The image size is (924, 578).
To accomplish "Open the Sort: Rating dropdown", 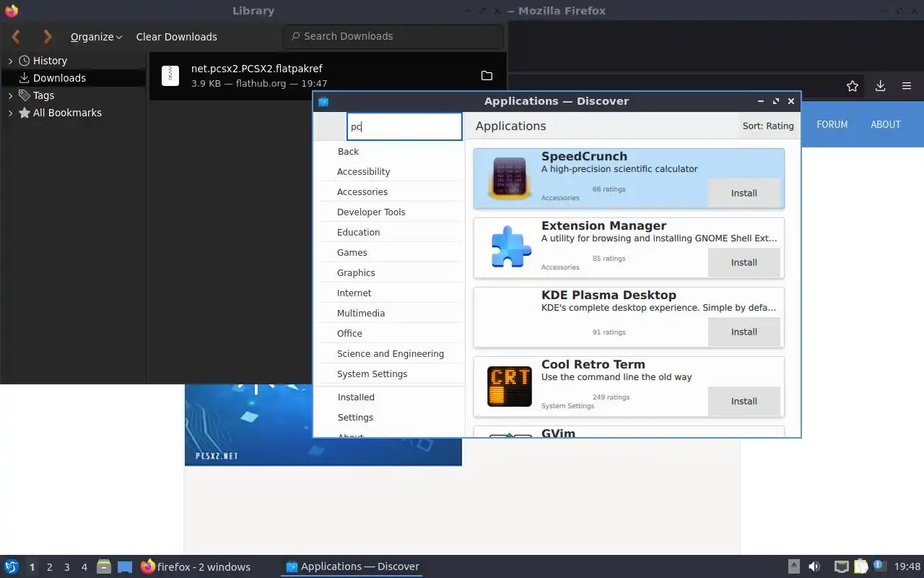I will tap(768, 126).
